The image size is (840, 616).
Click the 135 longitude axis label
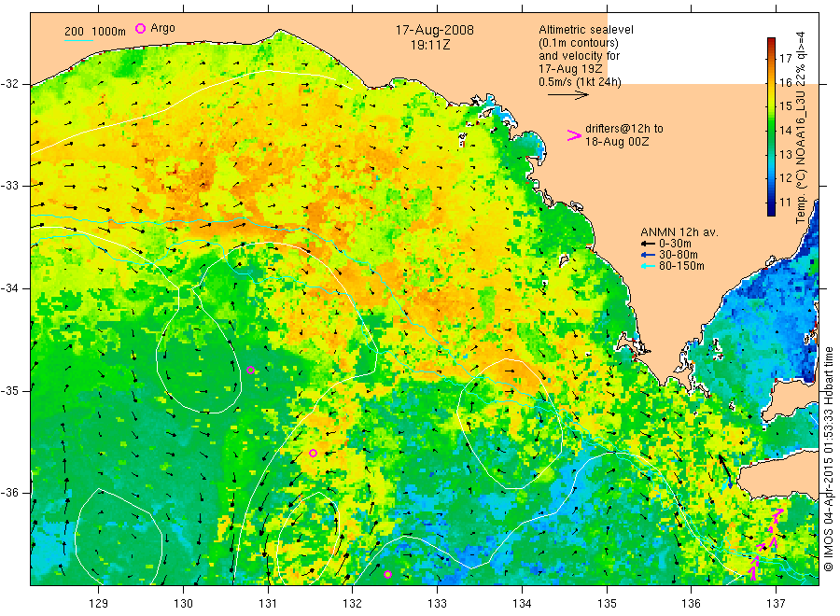coord(607,604)
